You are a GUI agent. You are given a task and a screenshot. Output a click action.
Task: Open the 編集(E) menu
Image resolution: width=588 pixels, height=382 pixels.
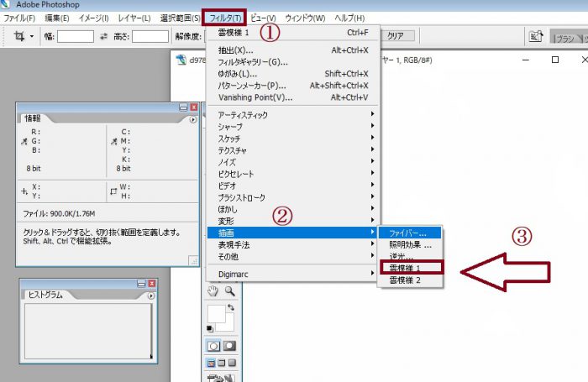[57, 18]
